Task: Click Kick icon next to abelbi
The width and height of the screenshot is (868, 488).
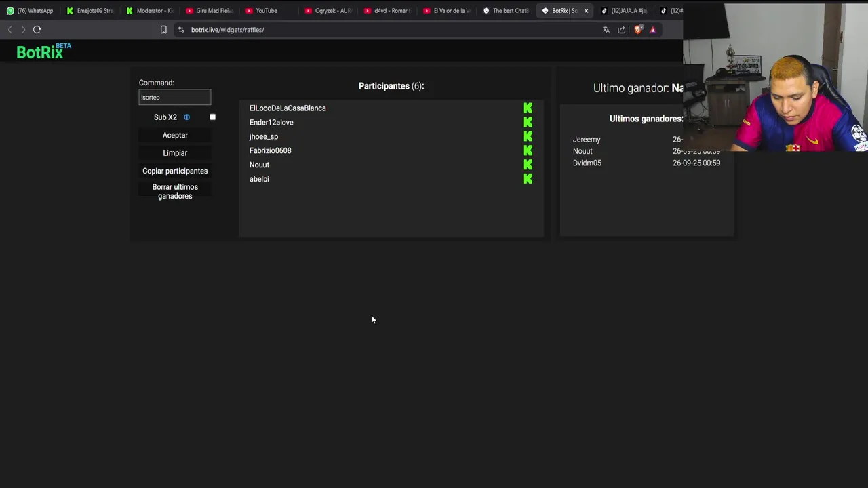Action: pos(528,179)
